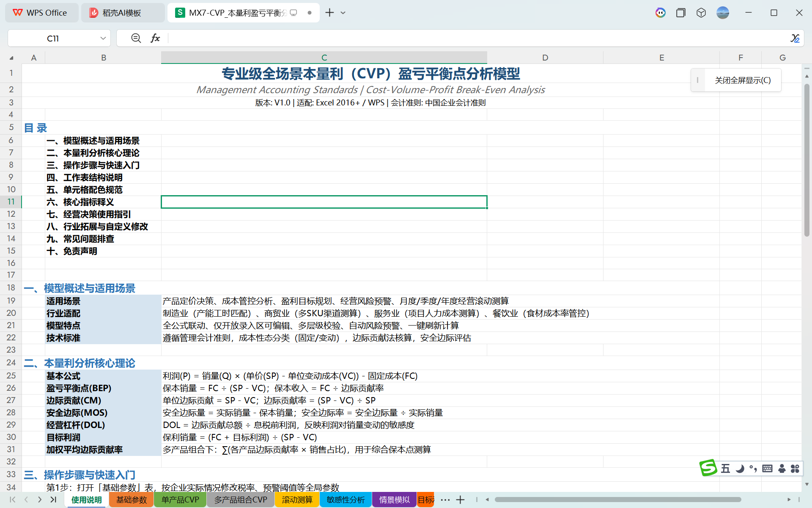Screen dimensions: 812x508
Task: Select row 11 header
Action: coord(11,202)
